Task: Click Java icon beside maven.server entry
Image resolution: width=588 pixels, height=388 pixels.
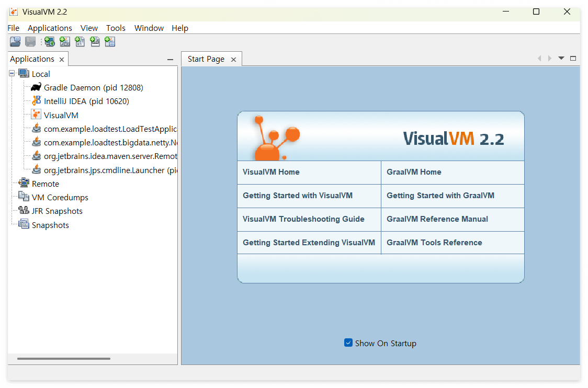Action: click(37, 156)
